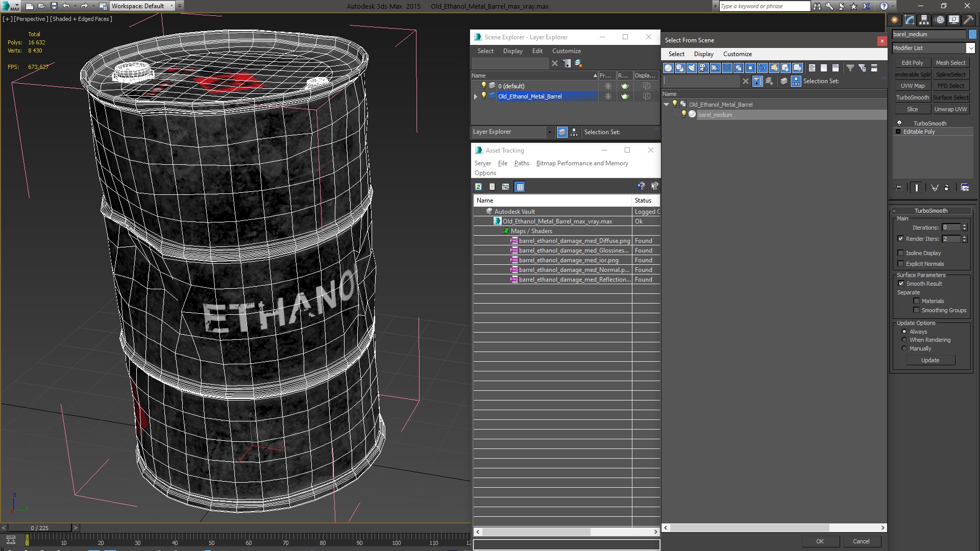Enable Explicit Normals checkbox
Viewport: 980px width, 551px height.
coord(901,264)
